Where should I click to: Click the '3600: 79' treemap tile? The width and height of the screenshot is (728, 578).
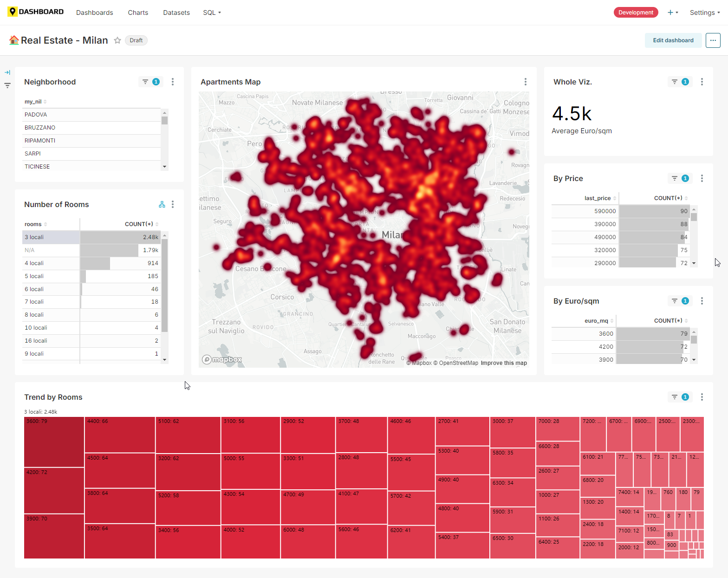click(54, 442)
